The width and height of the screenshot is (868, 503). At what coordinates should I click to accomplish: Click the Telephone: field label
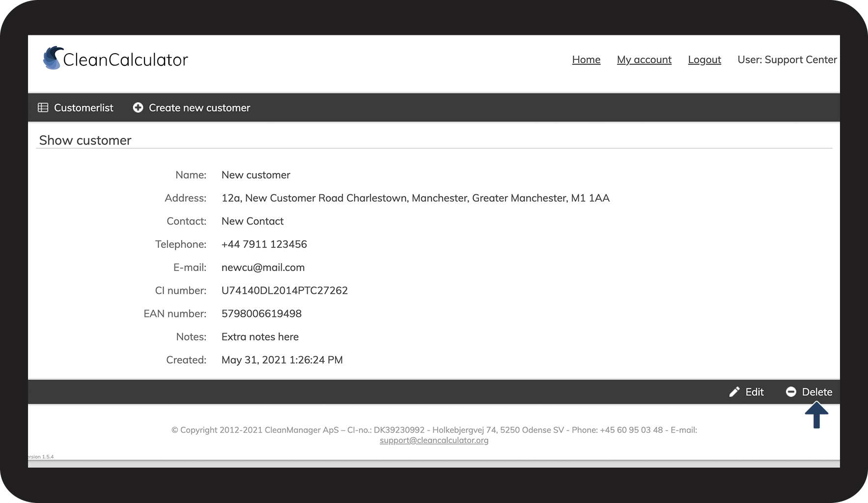click(181, 244)
